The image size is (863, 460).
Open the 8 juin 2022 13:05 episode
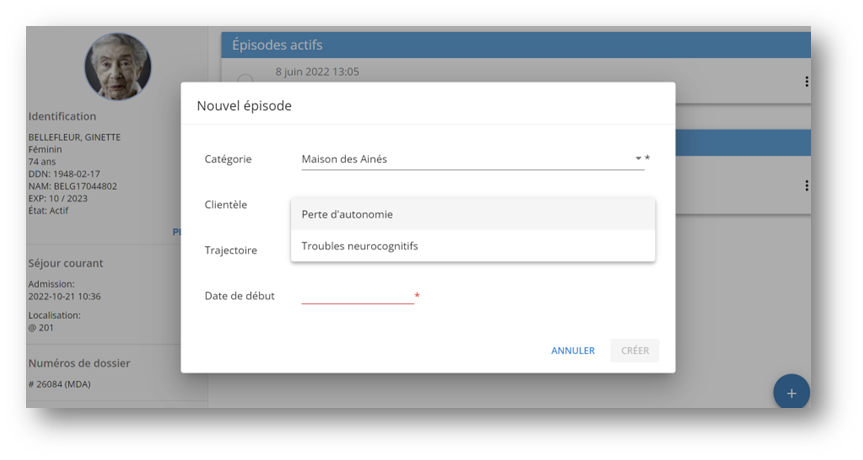pos(317,72)
